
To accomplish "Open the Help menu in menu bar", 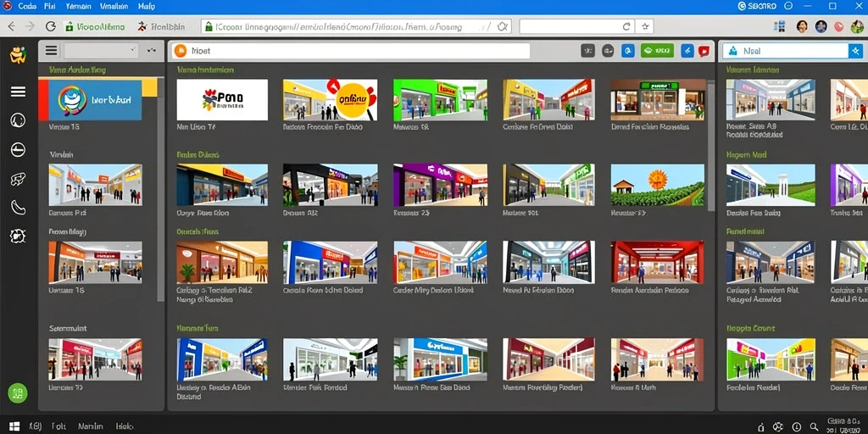I will click(147, 6).
